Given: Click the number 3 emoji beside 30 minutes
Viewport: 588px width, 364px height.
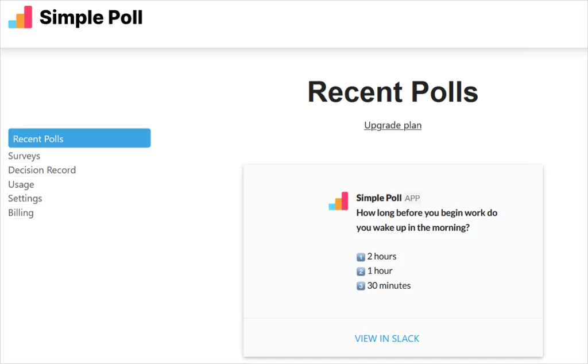Looking at the screenshot, I should pyautogui.click(x=361, y=285).
